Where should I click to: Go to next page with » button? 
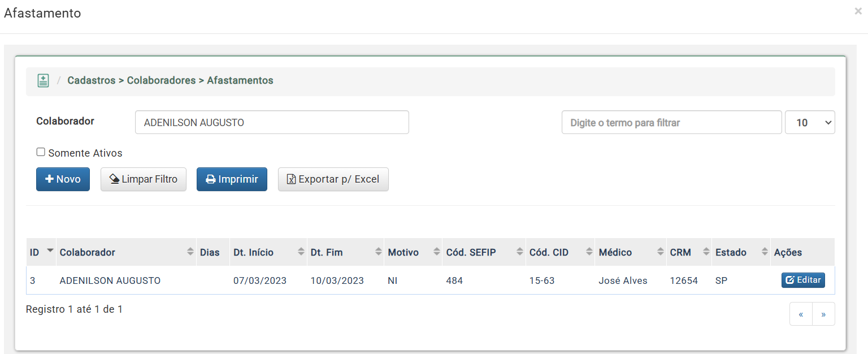coord(823,314)
